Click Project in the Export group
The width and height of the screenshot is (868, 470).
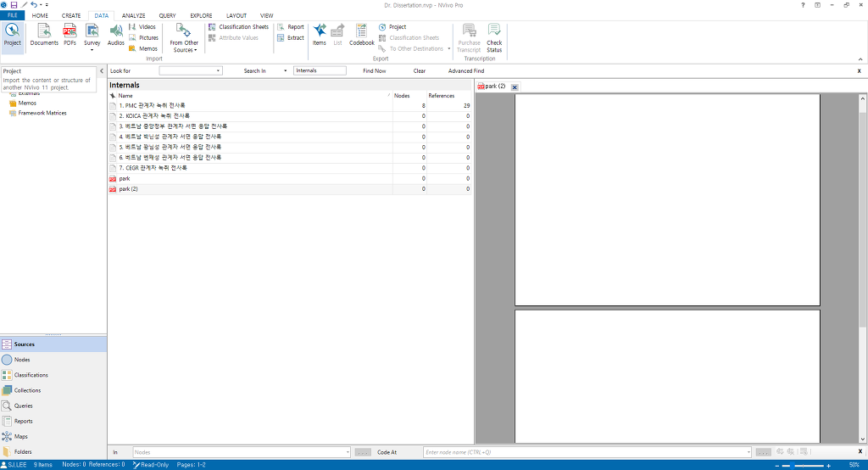[392, 26]
